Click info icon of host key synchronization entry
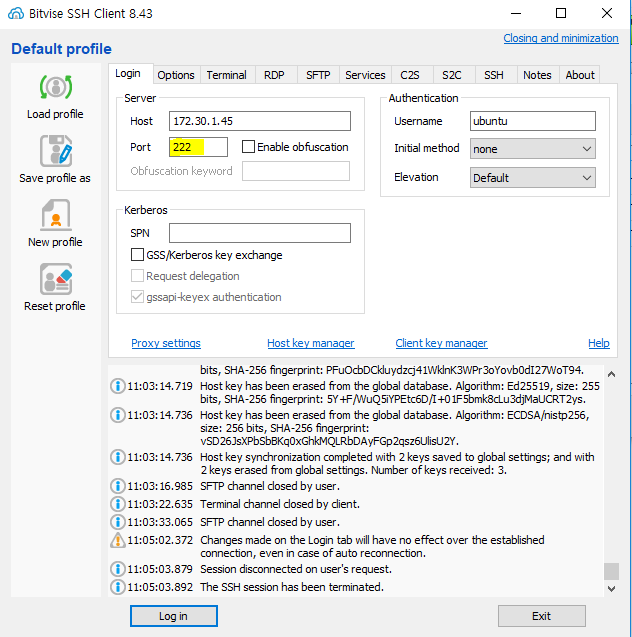 point(118,457)
